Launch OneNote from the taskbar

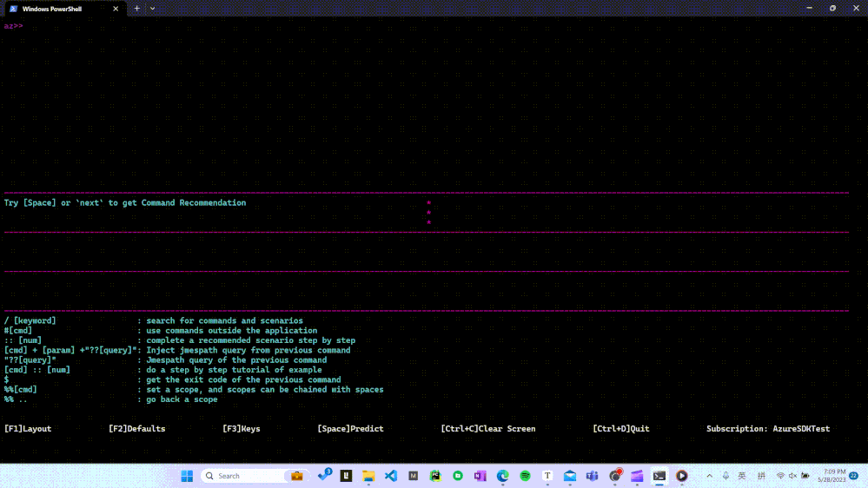click(x=480, y=476)
